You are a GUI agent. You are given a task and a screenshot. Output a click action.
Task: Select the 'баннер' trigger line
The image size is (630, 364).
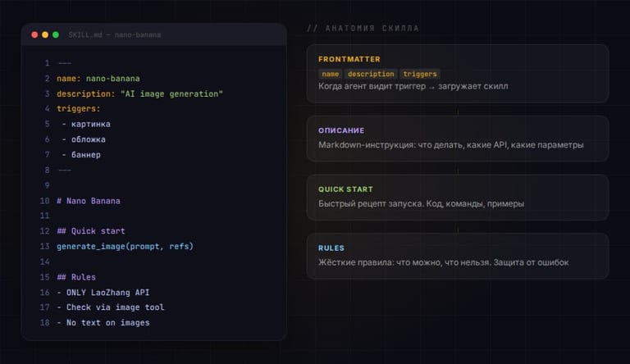click(x=81, y=155)
